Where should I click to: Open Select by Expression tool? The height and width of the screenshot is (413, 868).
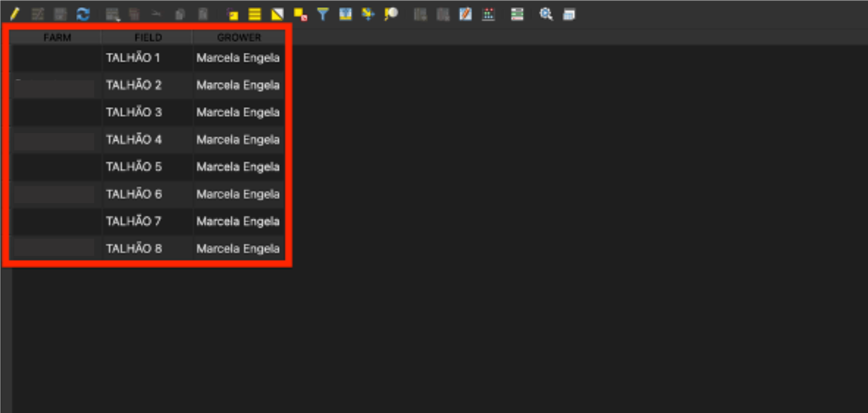point(232,14)
